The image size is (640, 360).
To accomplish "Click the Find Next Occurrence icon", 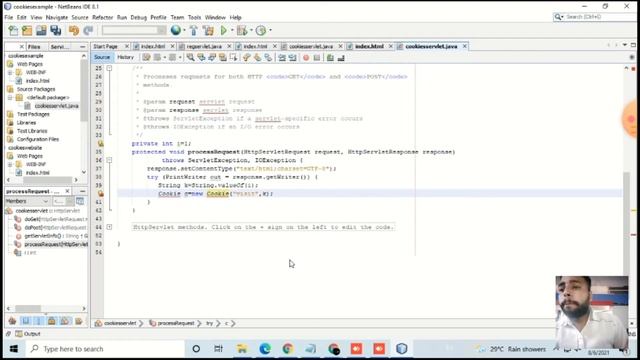I will tap(212, 58).
